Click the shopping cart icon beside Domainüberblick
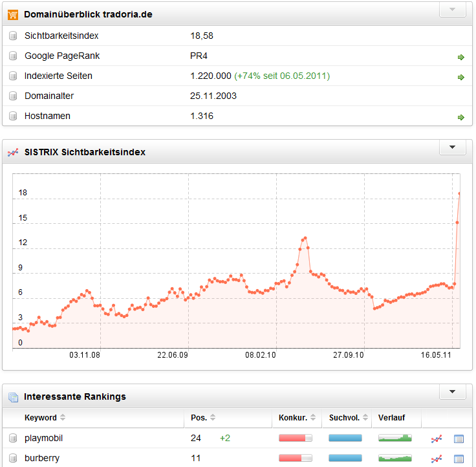Image resolution: width=476 pixels, height=467 pixels. click(x=13, y=14)
